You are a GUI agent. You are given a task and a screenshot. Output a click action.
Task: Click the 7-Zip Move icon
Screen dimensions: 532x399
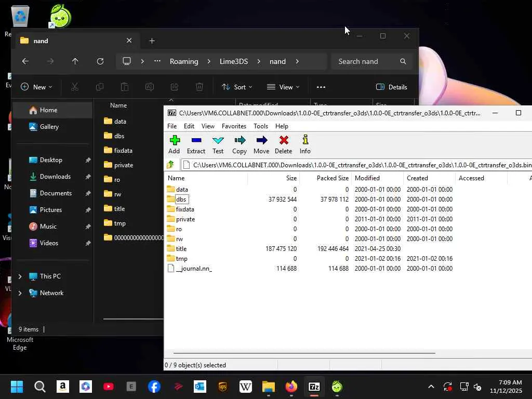[x=261, y=144]
